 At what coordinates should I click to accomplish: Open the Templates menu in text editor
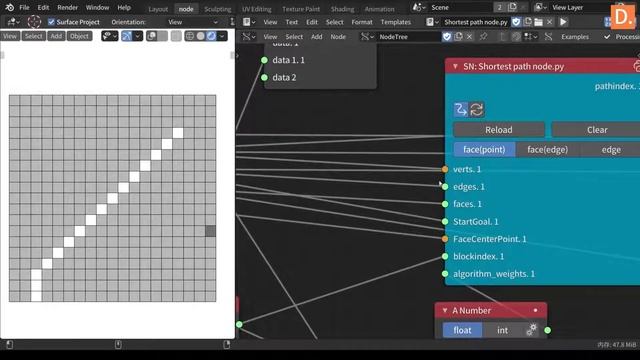(x=396, y=22)
